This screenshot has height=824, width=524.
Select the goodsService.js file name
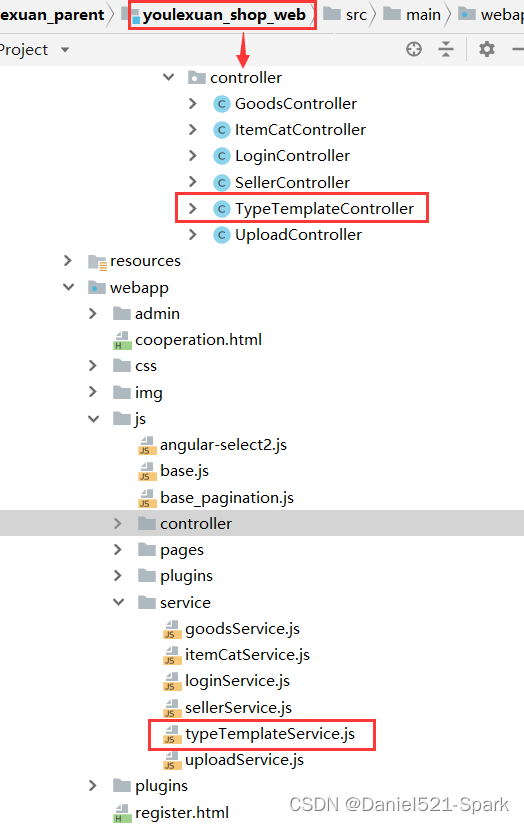coord(242,629)
